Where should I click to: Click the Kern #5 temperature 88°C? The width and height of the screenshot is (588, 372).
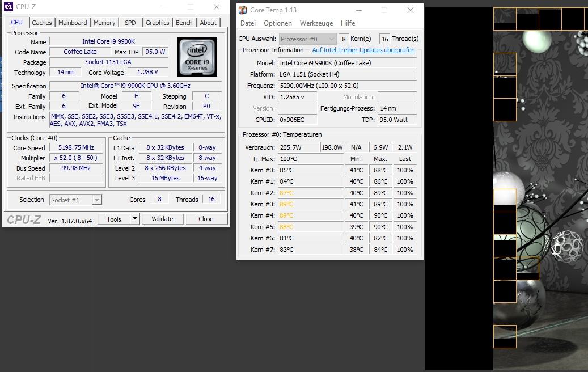coord(311,227)
